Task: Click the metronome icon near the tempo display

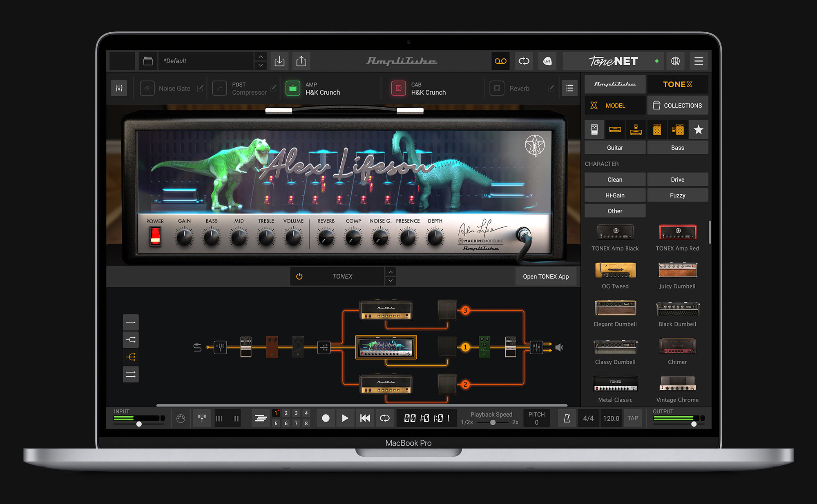Action: [x=566, y=418]
